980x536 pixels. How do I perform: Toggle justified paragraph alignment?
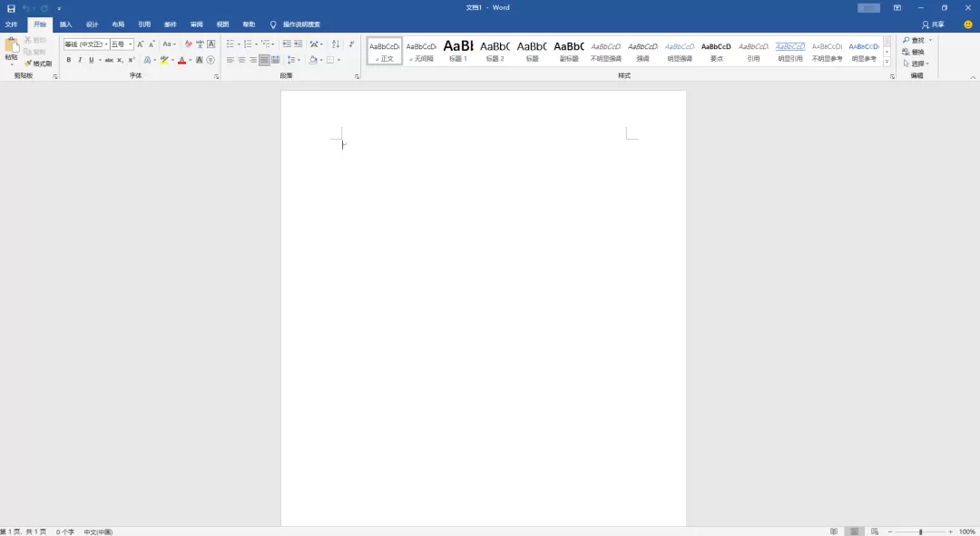coord(263,60)
